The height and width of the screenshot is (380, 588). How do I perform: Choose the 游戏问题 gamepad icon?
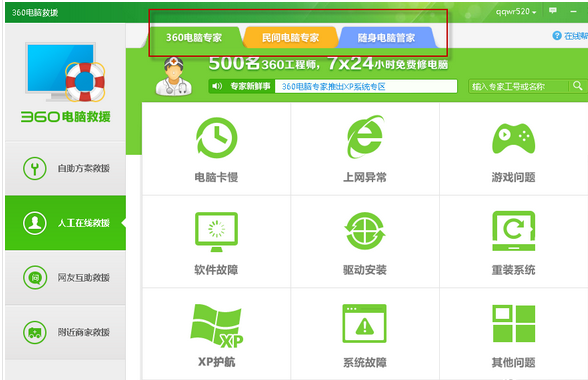click(x=513, y=138)
